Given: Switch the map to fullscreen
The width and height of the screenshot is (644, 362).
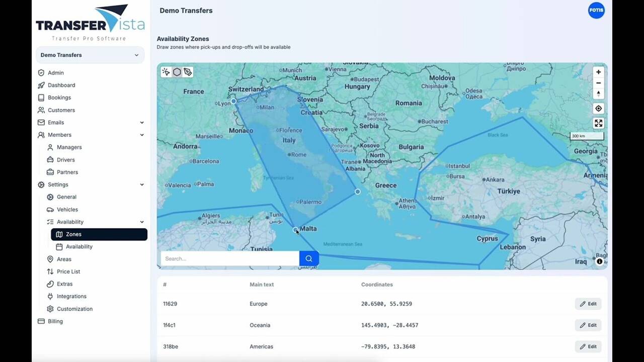Looking at the screenshot, I should [x=598, y=123].
